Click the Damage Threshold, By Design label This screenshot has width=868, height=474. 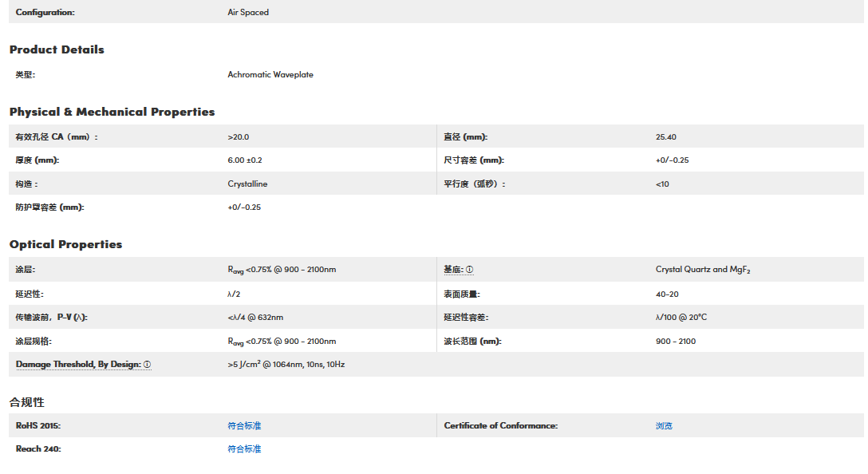coord(78,365)
